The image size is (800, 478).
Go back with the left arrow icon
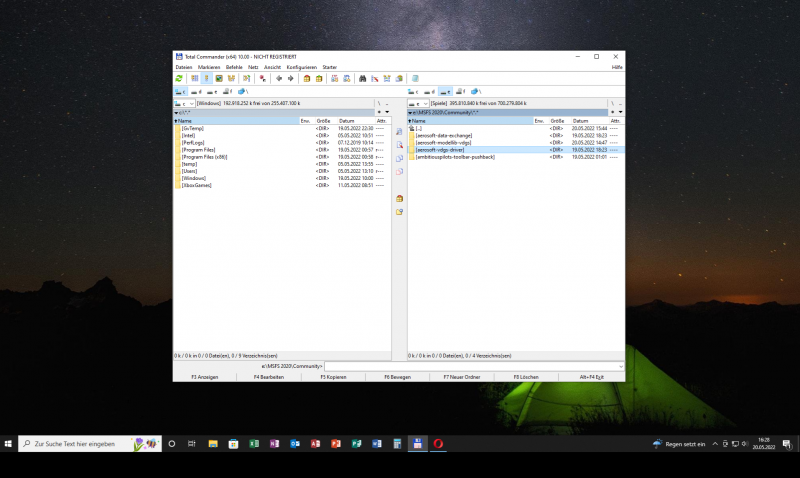tap(279, 79)
